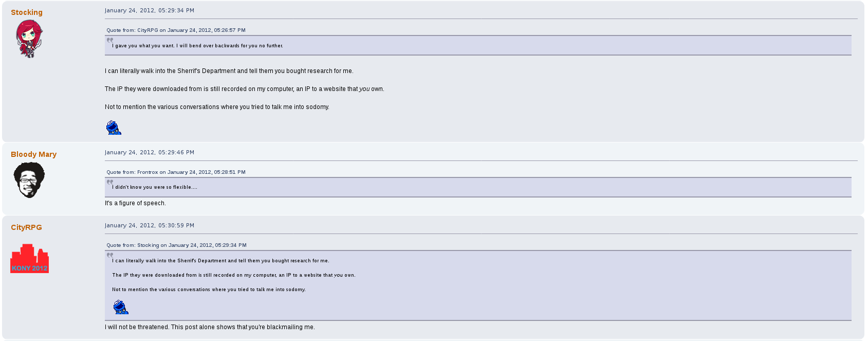Click the Cookie Monster emoticon in Stocking's post
The height and width of the screenshot is (341, 868).
tap(114, 128)
